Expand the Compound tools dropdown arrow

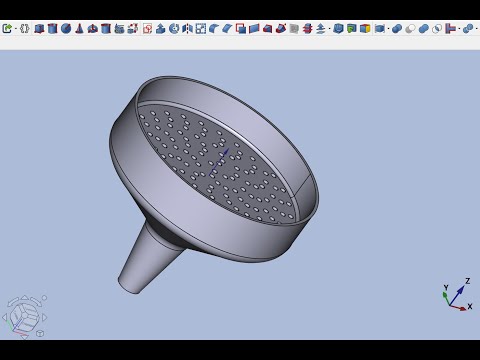388,29
